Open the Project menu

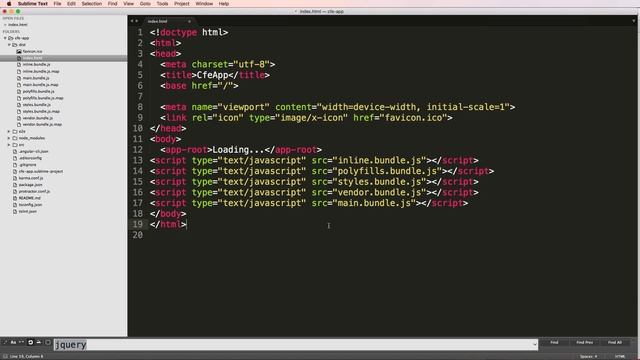click(182, 4)
